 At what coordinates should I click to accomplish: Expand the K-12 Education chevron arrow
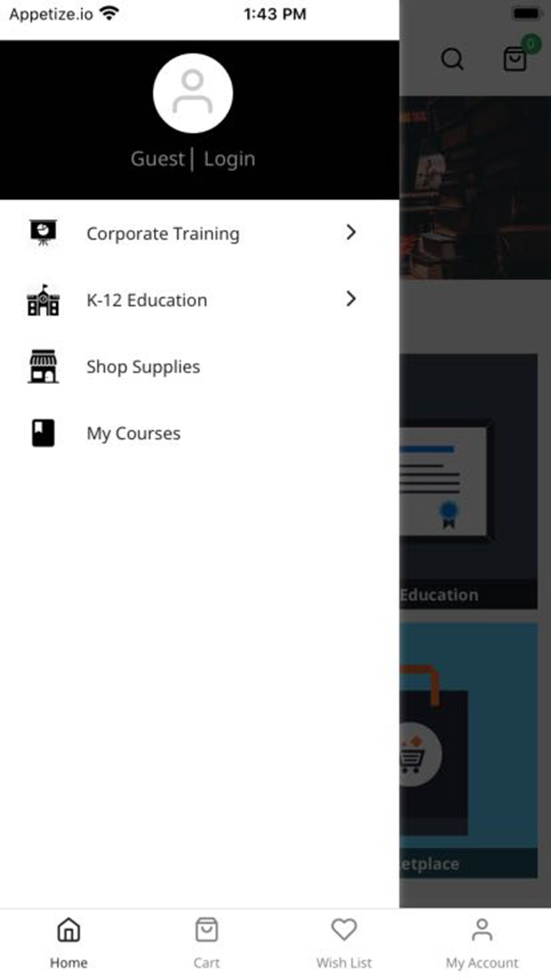click(351, 299)
